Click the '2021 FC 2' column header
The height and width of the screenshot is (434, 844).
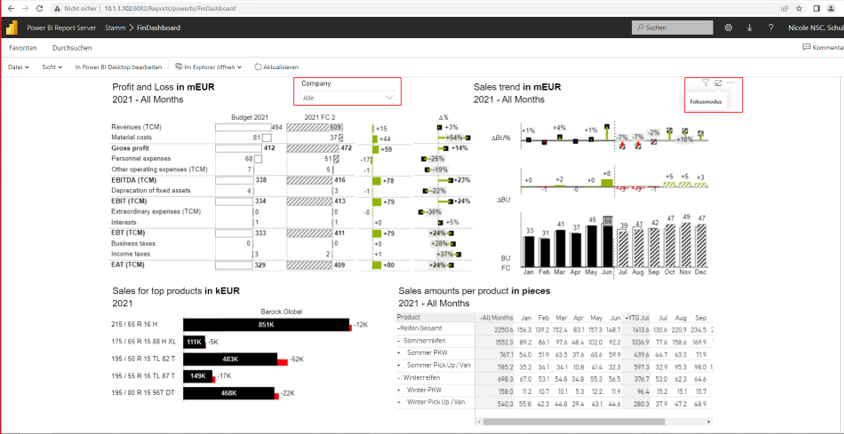pos(320,117)
